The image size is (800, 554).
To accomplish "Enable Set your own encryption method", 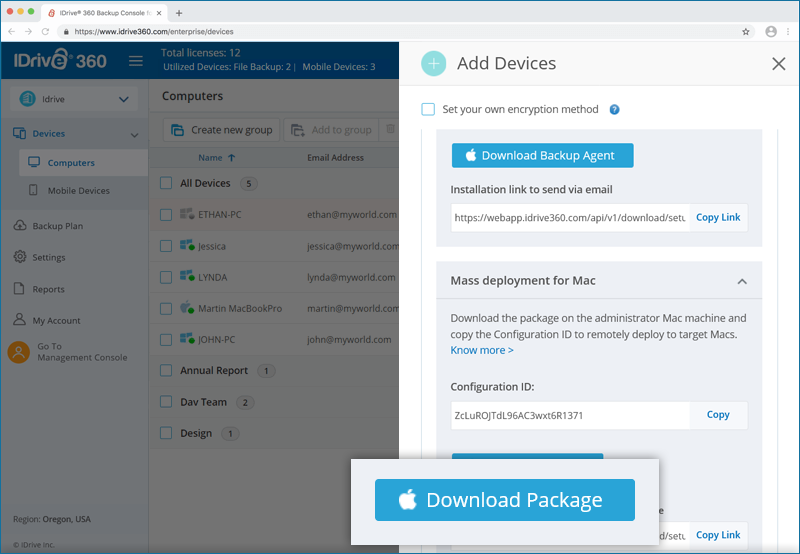I will [x=428, y=109].
